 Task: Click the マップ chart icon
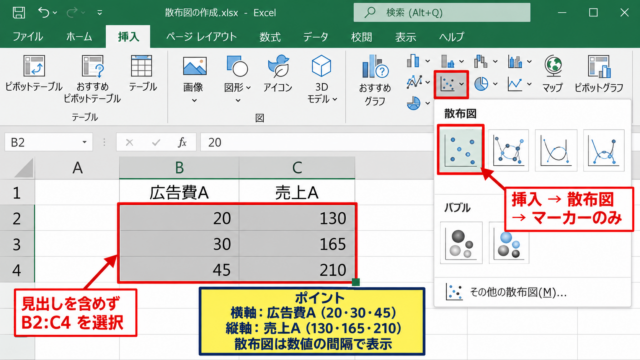click(553, 73)
